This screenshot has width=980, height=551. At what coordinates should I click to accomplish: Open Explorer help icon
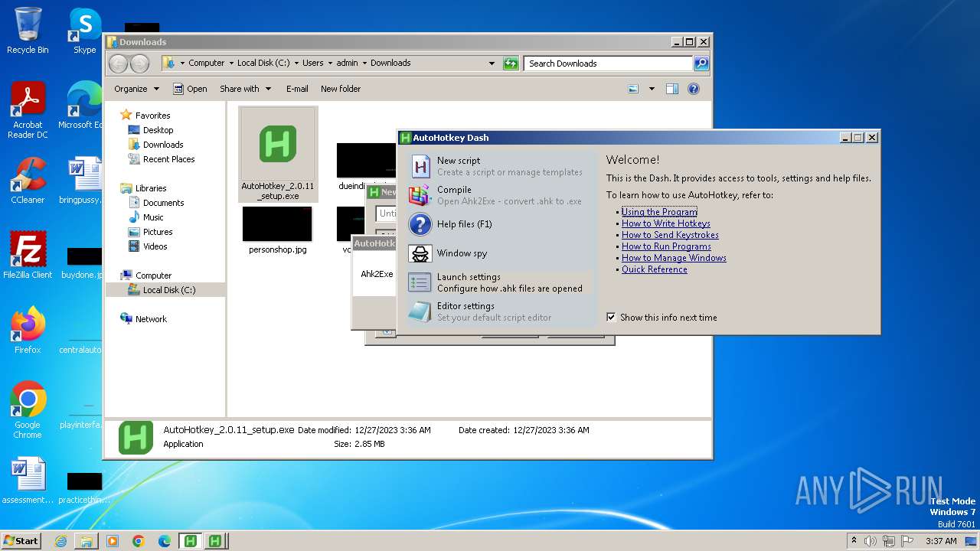click(x=694, y=89)
